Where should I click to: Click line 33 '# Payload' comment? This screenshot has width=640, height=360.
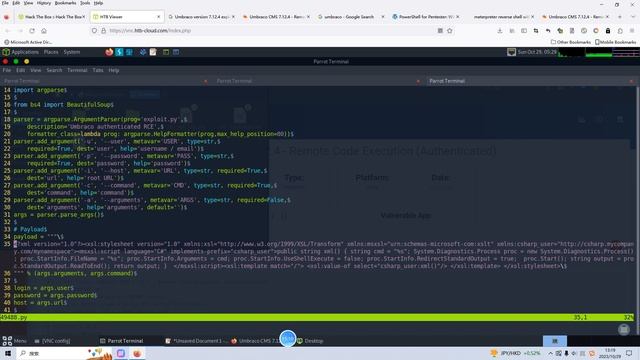30,229
